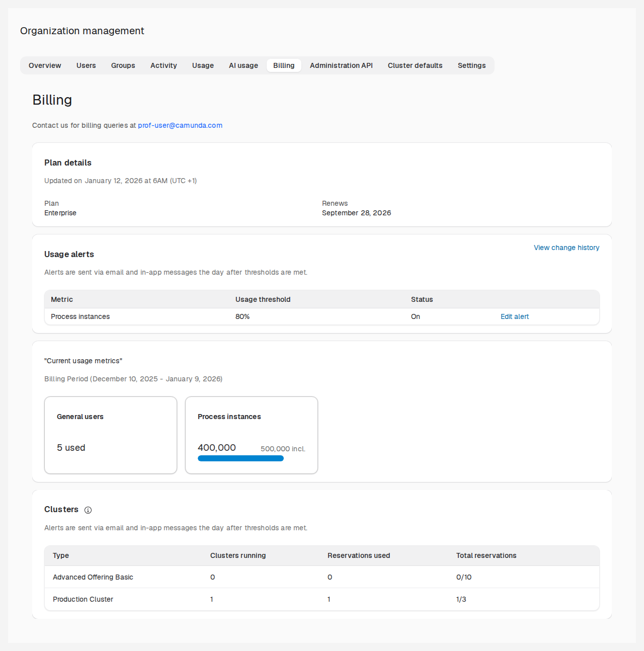Click the Enterprise plan value
This screenshot has height=651, width=644.
click(x=60, y=213)
